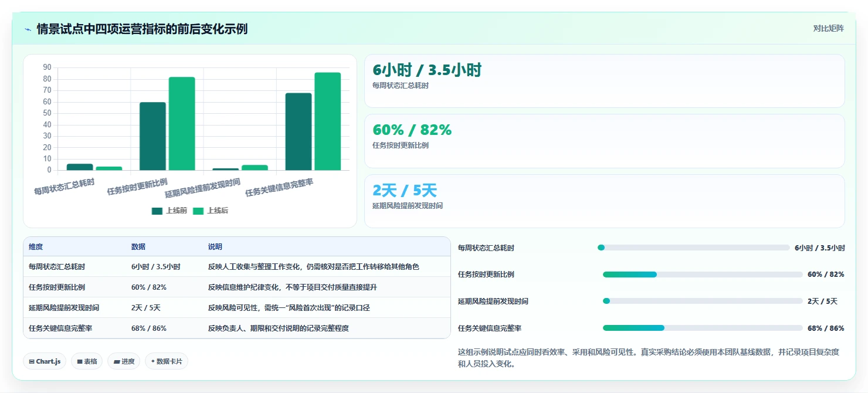This screenshot has height=393, width=868.
Task: Click the 任务关键信息完整率 上线前 bar in chart
Action: pos(299,131)
